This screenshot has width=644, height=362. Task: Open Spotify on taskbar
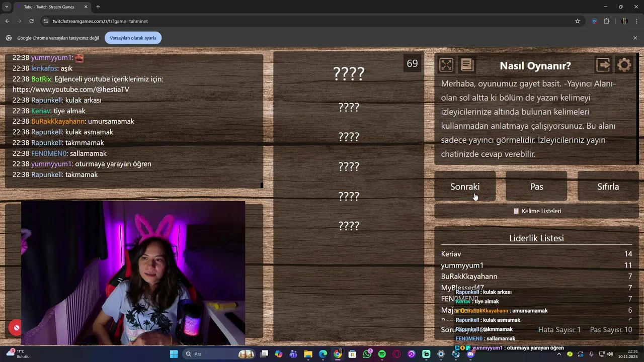pos(382,354)
